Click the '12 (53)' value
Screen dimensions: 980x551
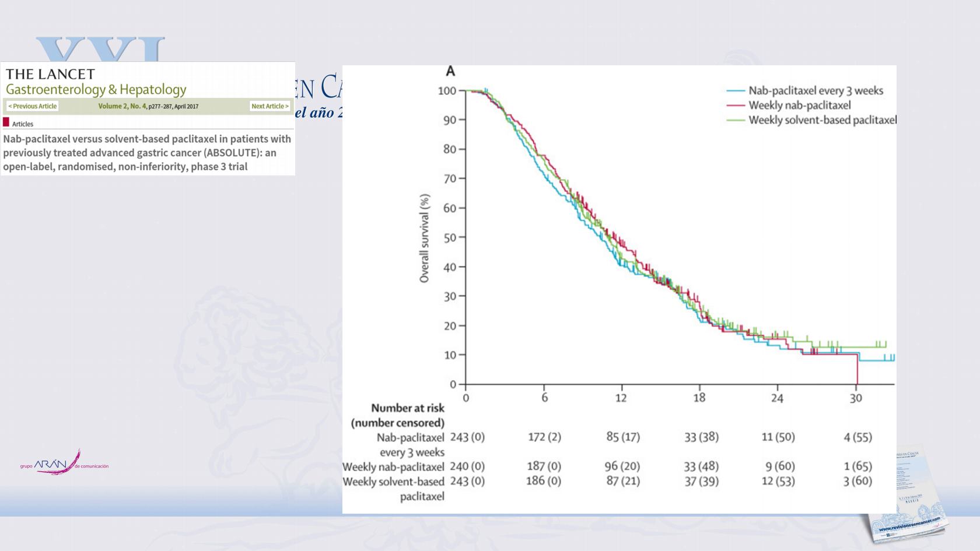pyautogui.click(x=778, y=481)
